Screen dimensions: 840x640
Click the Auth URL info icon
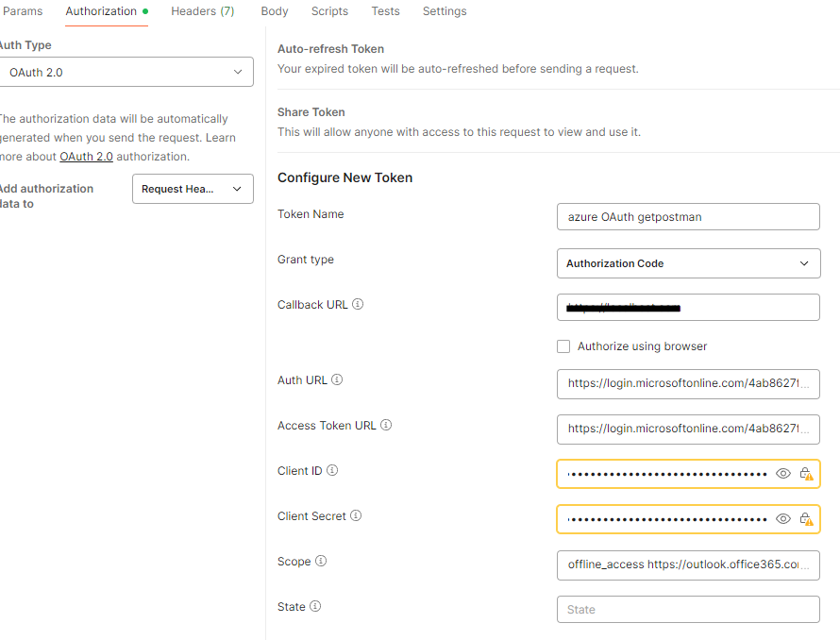pos(336,379)
